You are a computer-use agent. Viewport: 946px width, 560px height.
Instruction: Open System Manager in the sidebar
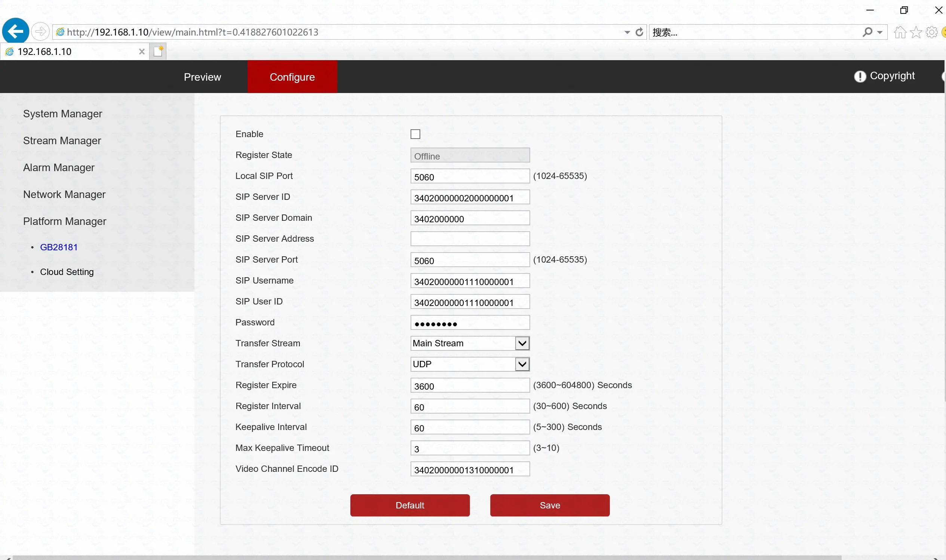(62, 114)
